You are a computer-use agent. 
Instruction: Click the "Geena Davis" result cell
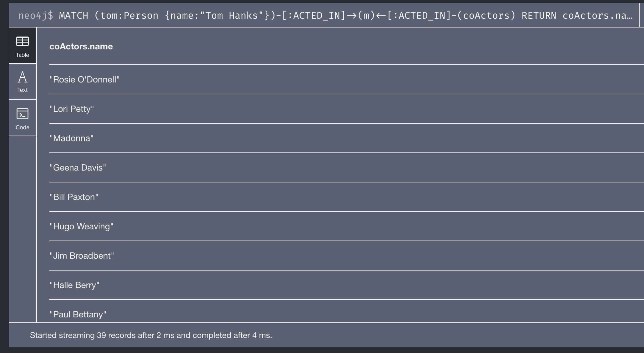coord(346,168)
